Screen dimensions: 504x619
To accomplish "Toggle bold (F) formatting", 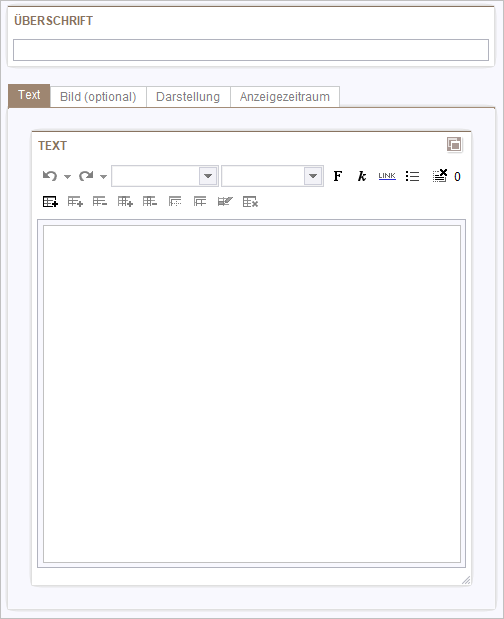I will 337,176.
